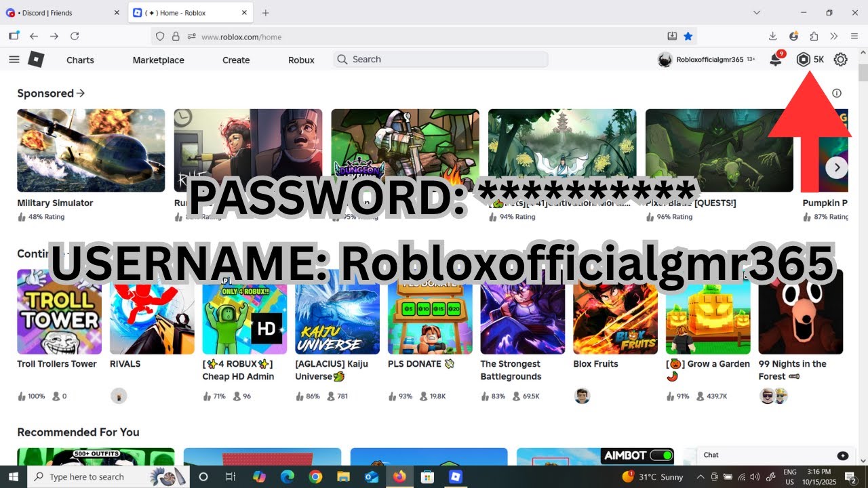Open new chat via Chat bar icon
This screenshot has height=488, width=868.
[843, 456]
